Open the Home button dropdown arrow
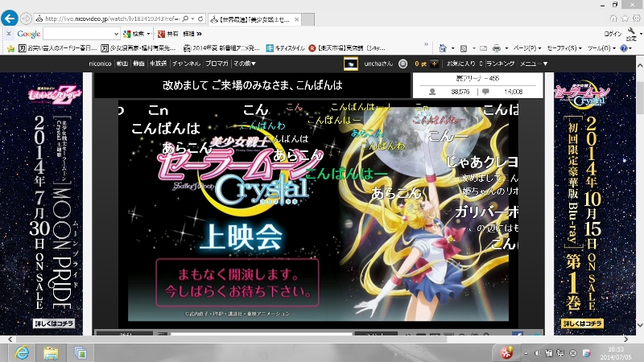Viewport: 644px width, 362px height. [452, 48]
